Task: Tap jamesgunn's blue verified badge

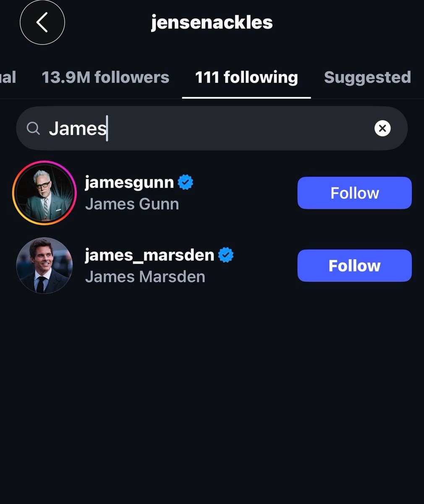Action: [x=186, y=182]
